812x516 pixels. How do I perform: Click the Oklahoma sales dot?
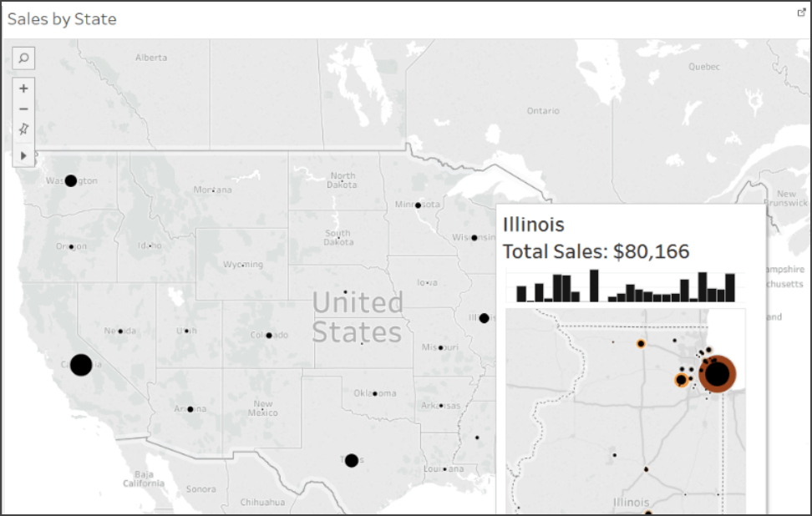[374, 392]
